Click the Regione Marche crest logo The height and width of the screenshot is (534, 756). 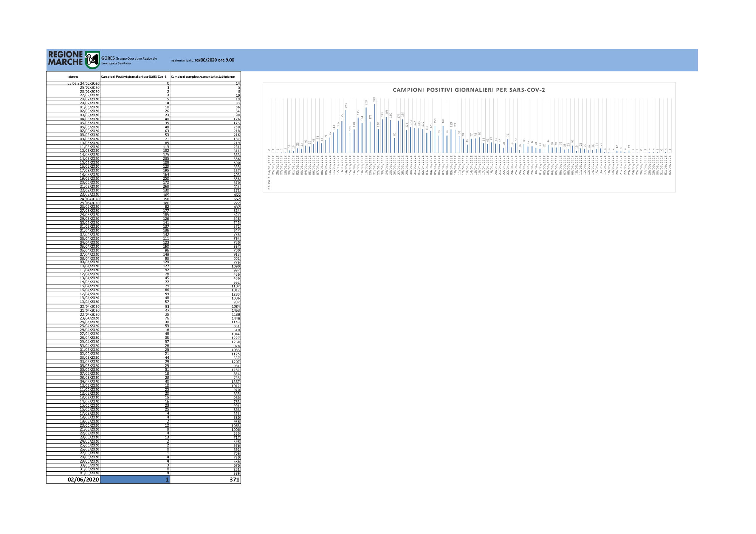92,60
